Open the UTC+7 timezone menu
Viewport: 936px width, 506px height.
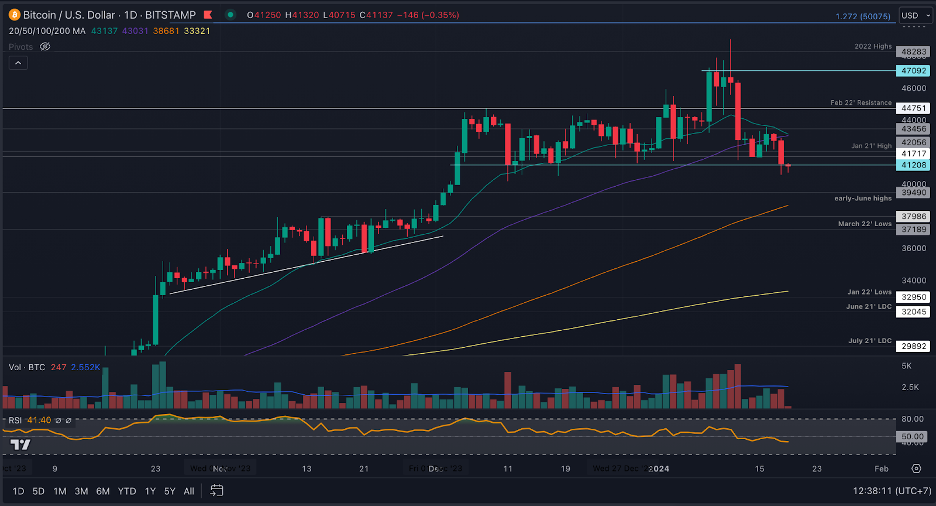pyautogui.click(x=892, y=490)
